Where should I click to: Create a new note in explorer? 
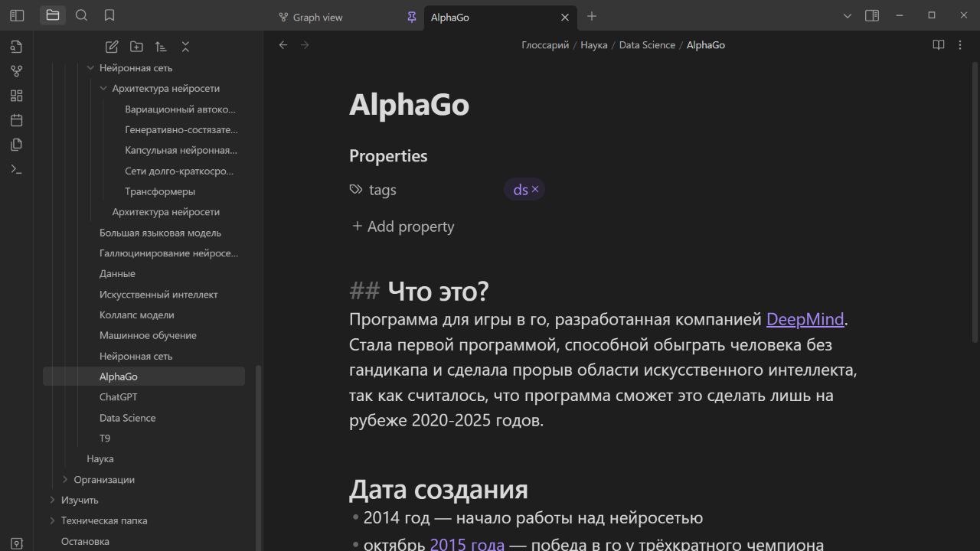pyautogui.click(x=112, y=47)
